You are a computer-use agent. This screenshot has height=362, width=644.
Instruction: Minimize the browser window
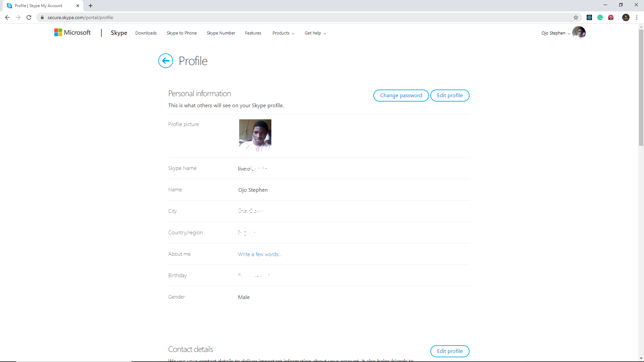click(605, 5)
